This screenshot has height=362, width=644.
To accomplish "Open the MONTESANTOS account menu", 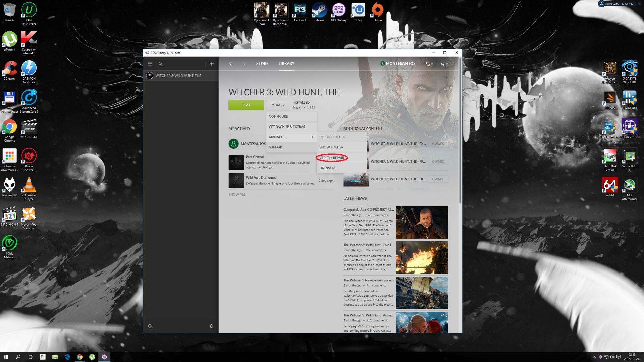I will 398,64.
